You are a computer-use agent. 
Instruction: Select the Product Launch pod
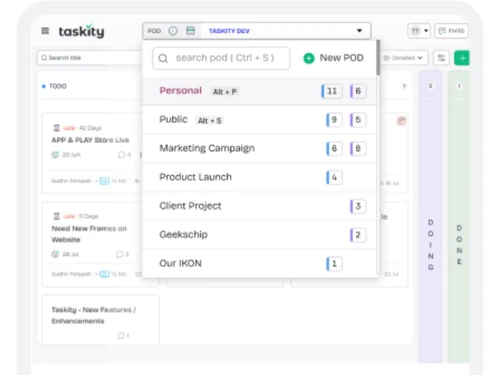click(259, 177)
